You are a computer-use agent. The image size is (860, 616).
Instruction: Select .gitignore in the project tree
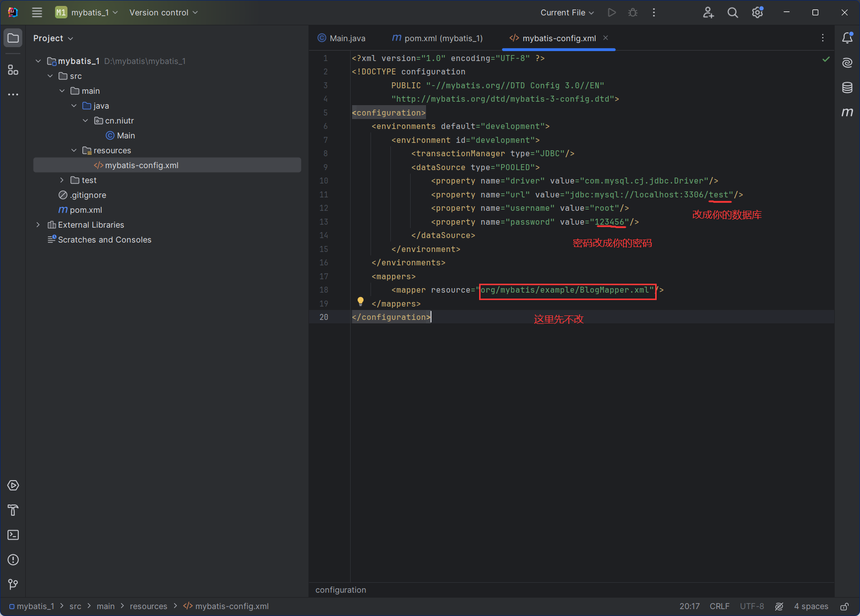pyautogui.click(x=88, y=195)
